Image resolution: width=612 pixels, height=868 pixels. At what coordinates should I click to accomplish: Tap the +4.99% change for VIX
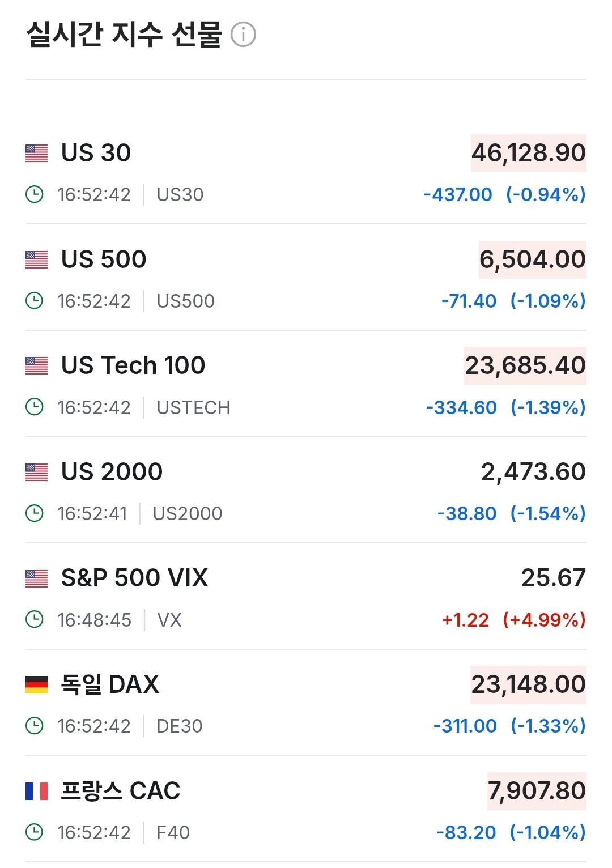point(544,620)
